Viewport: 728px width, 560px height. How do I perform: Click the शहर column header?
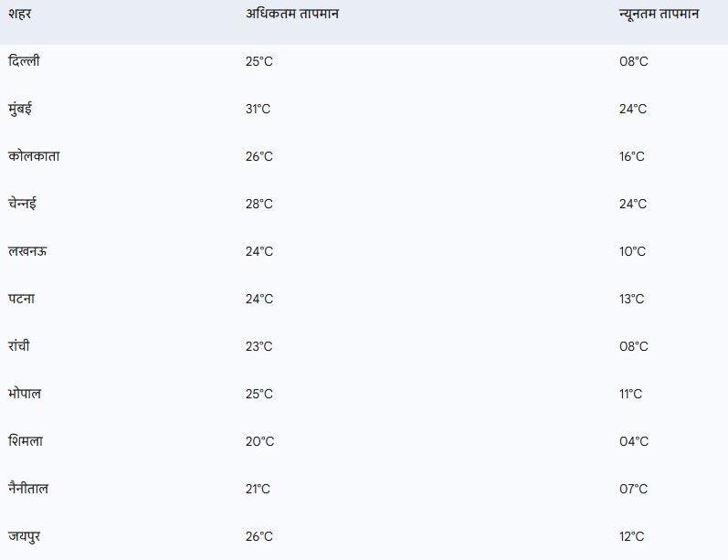[x=20, y=14]
